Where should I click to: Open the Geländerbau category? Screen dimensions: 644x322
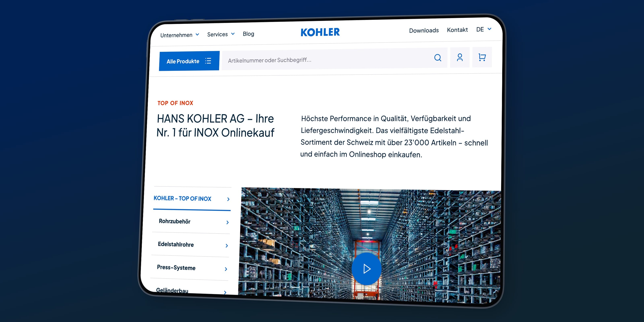pyautogui.click(x=172, y=290)
